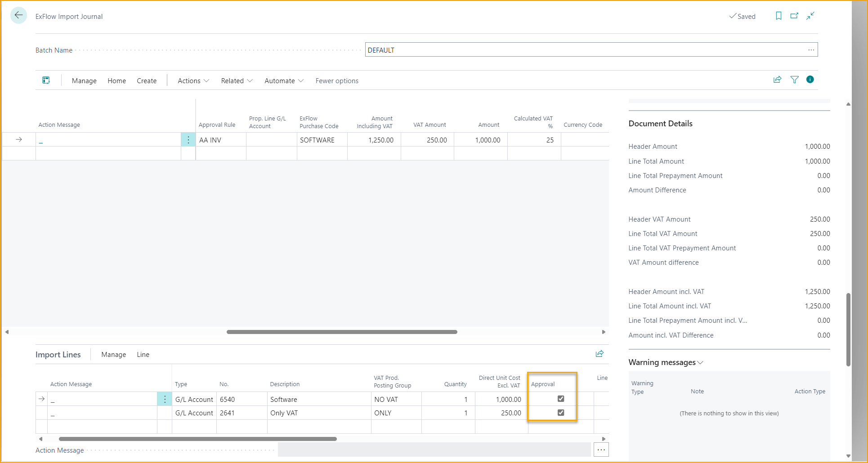Toggle Approval checkbox for the Software line
Viewport: 868px width, 463px height.
(x=561, y=399)
